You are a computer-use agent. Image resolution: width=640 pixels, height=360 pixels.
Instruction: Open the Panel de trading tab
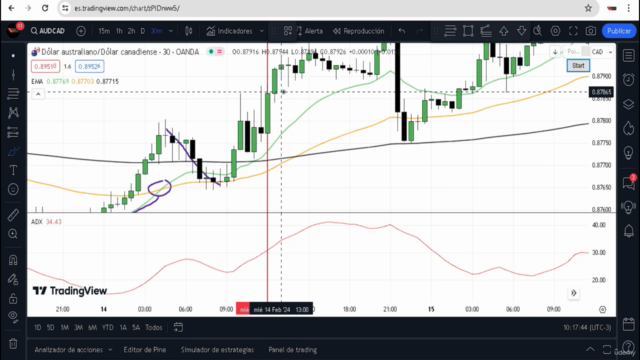[293, 350]
